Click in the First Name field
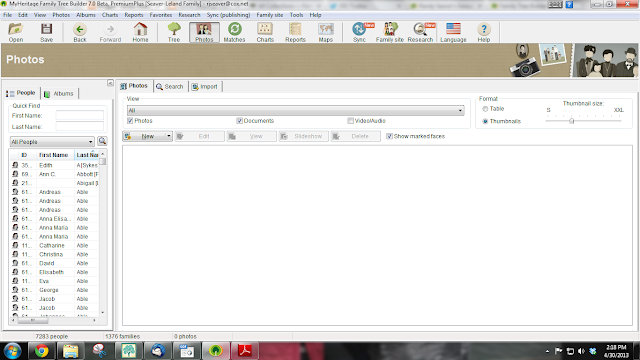Image resolution: width=640 pixels, height=360 pixels. 80,116
